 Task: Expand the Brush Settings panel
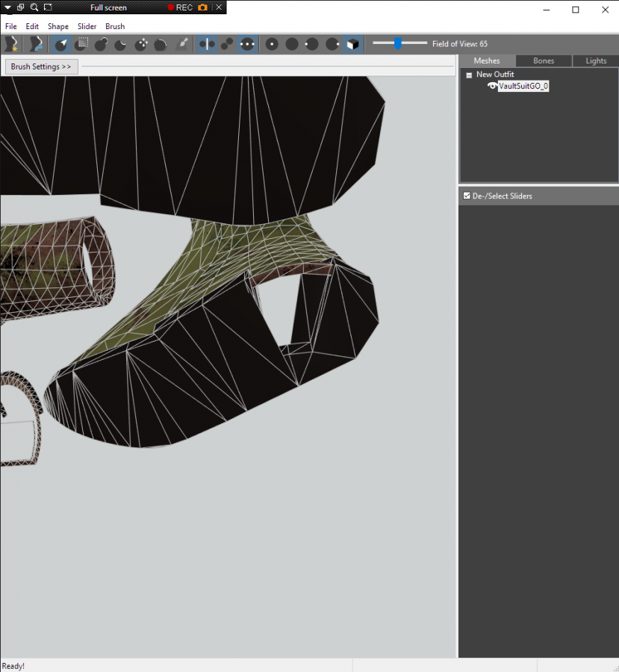click(x=41, y=66)
